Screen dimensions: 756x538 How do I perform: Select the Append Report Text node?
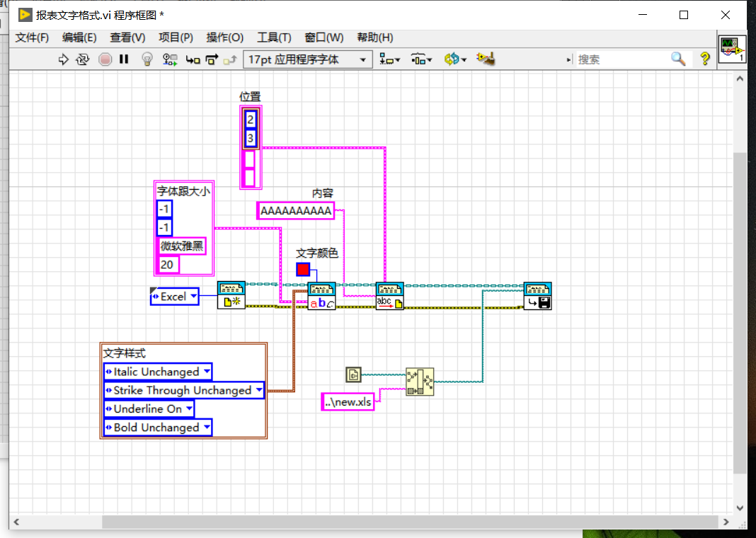pos(389,295)
